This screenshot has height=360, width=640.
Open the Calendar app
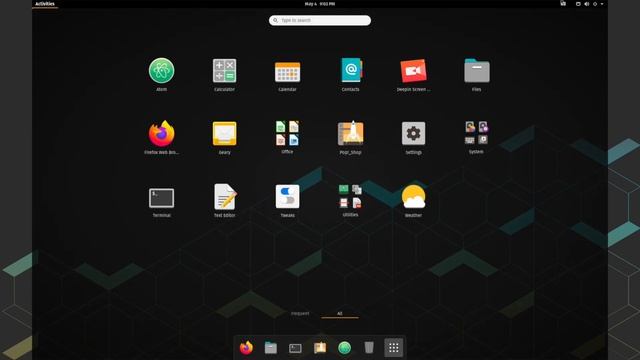tap(287, 72)
